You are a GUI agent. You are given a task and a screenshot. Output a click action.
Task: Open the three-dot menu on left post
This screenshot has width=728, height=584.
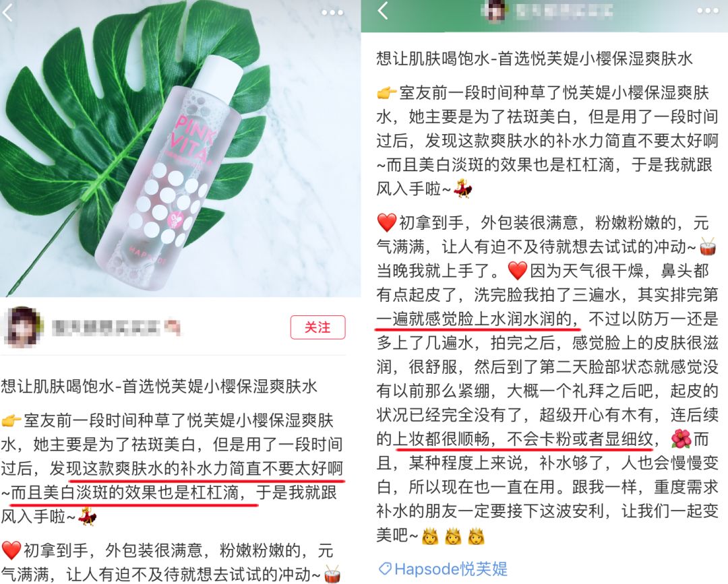[x=332, y=13]
